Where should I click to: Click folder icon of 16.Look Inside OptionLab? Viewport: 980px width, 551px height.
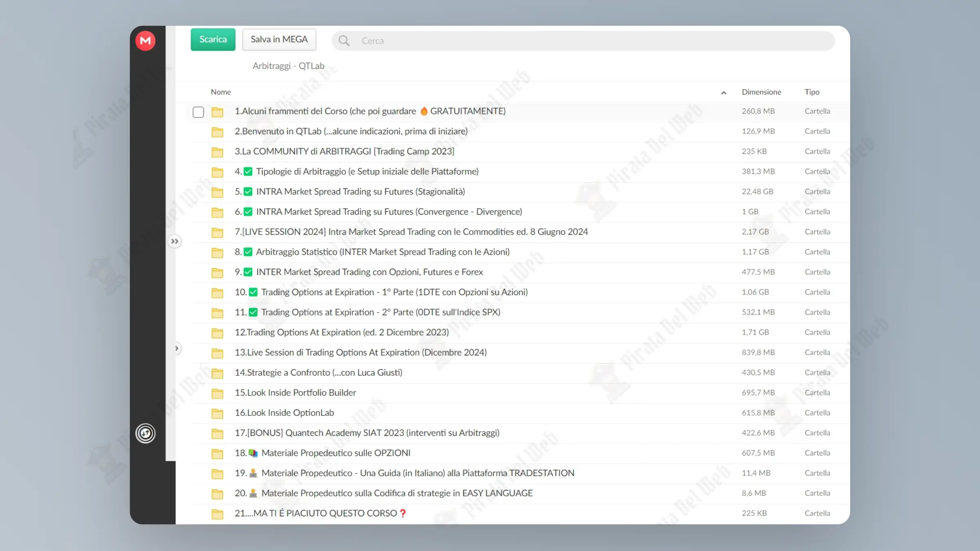tap(217, 413)
